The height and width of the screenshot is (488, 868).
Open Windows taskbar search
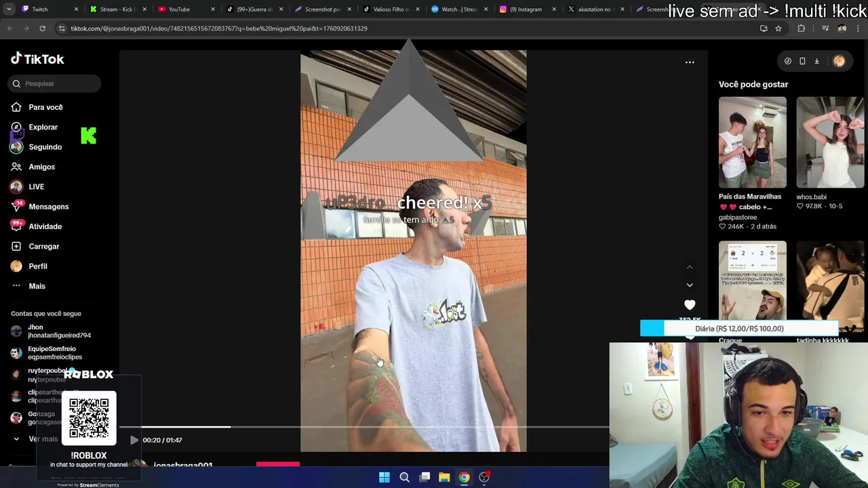pyautogui.click(x=404, y=477)
